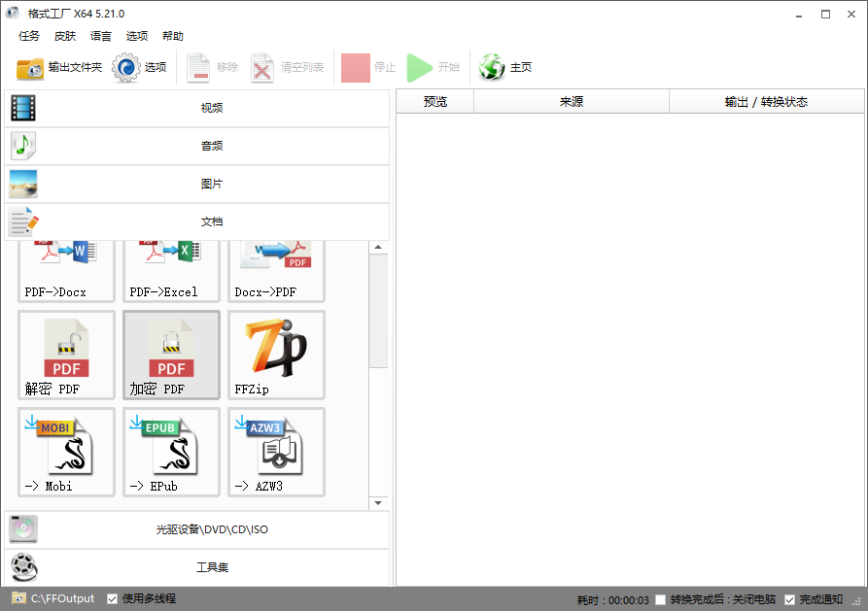Screen dimensions: 868x611
Task: Select the 加密 PDF encryption tool
Action: click(x=171, y=355)
